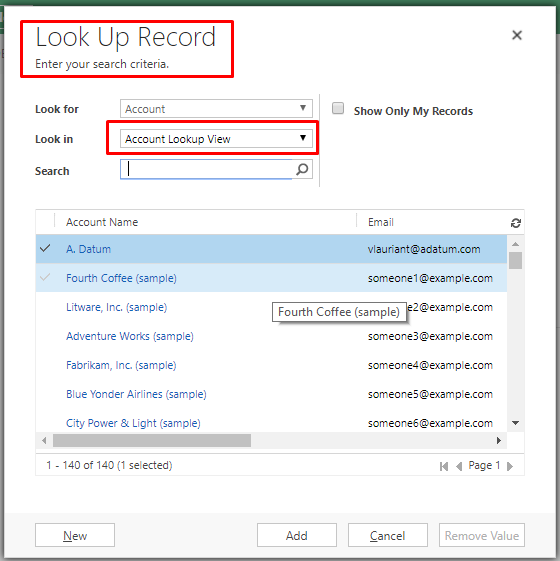Click the horizontal scrollbar left arrow
Image resolution: width=560 pixels, height=561 pixels.
(x=44, y=440)
